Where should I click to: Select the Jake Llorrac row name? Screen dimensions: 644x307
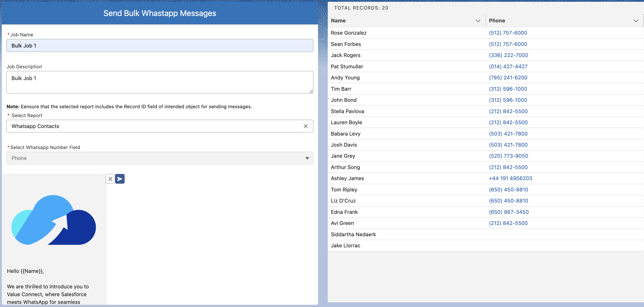345,246
